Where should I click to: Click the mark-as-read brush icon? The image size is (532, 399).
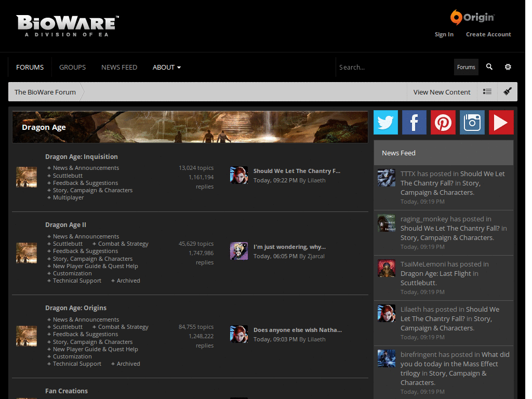click(507, 91)
